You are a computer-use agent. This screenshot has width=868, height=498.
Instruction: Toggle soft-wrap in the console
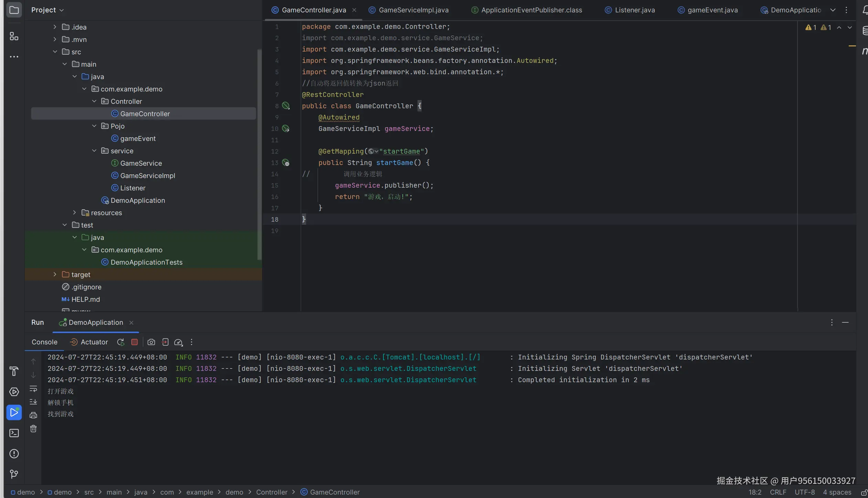[33, 389]
